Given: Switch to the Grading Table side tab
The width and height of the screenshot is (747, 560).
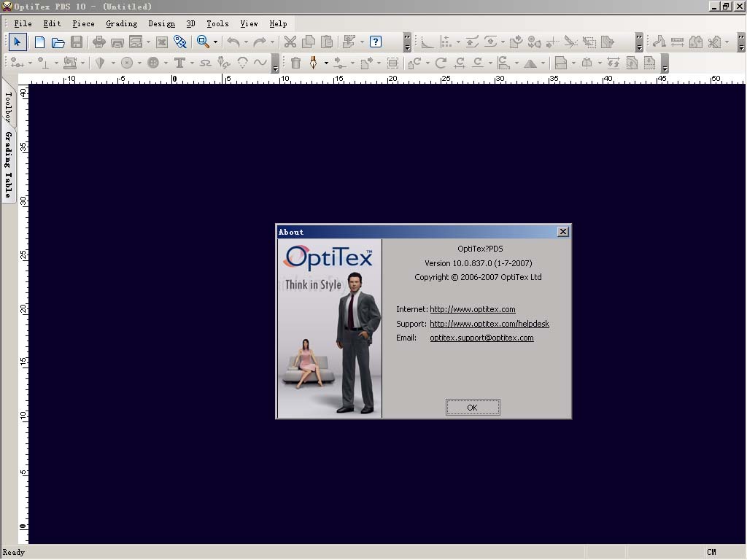Looking at the screenshot, I should [7, 166].
